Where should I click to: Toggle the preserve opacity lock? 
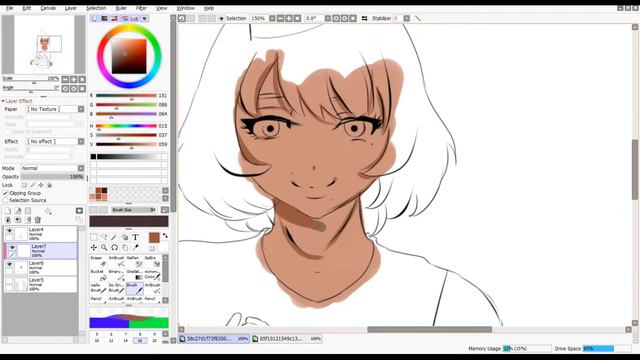click(x=24, y=185)
